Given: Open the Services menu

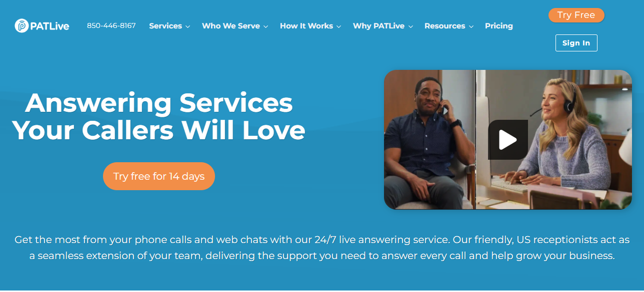Looking at the screenshot, I should pyautogui.click(x=165, y=26).
